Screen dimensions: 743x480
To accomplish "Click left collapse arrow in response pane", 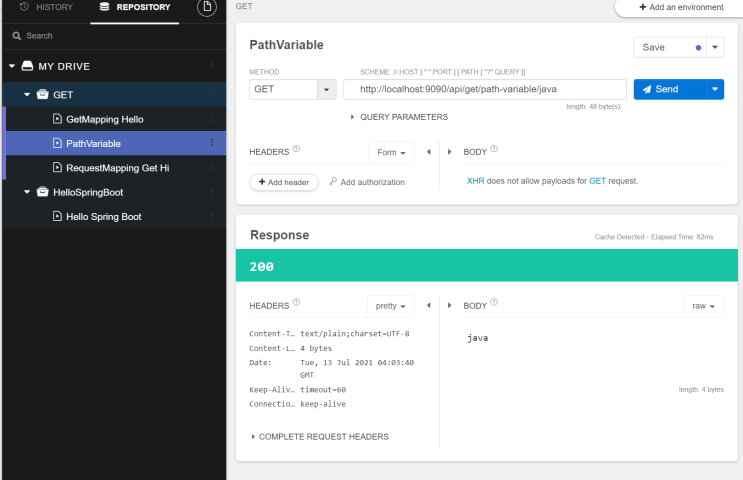I will tap(429, 306).
